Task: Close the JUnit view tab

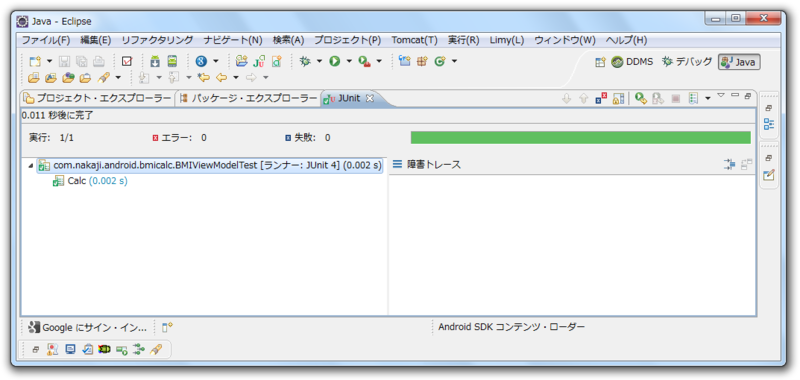Action: coord(370,98)
